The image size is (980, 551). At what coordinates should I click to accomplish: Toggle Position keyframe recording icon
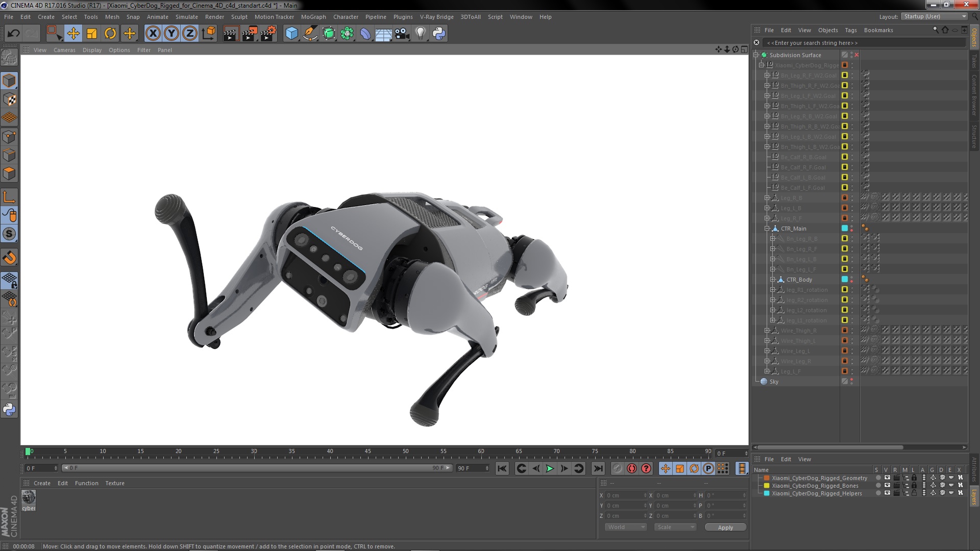click(666, 468)
